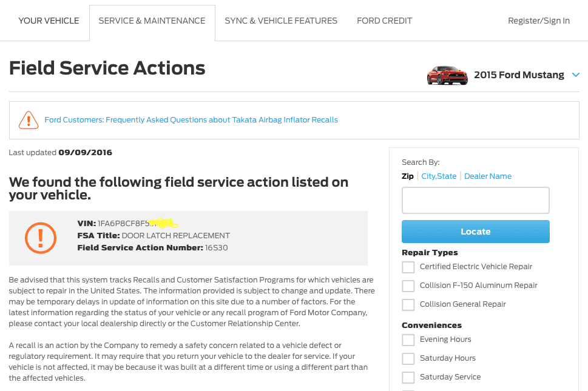The image size is (588, 391).
Task: Enable the Saturday Hours checkbox
Action: (x=408, y=358)
